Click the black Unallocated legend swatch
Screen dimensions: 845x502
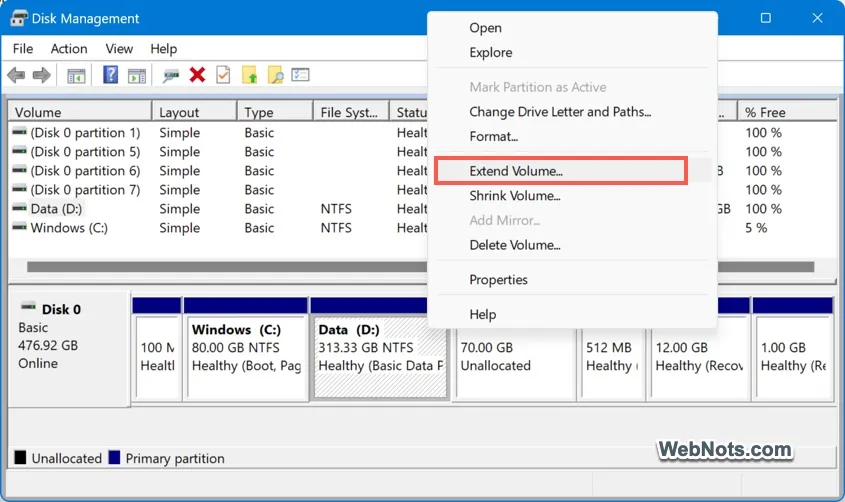coord(20,458)
